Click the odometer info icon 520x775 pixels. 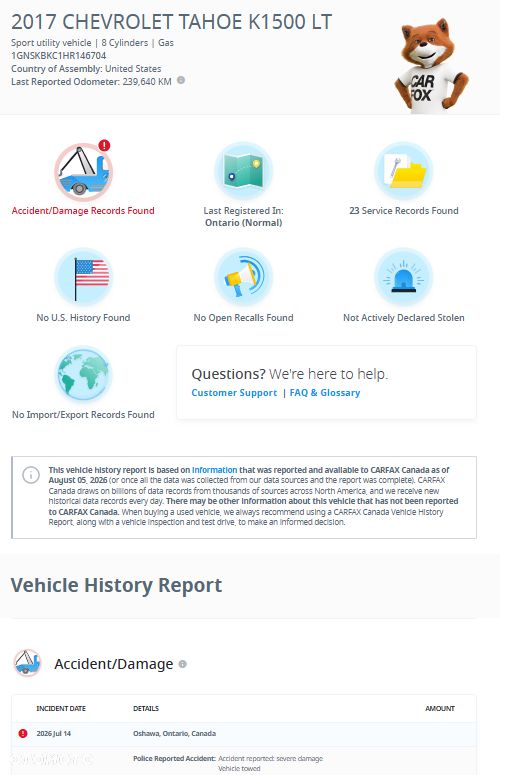point(181,80)
